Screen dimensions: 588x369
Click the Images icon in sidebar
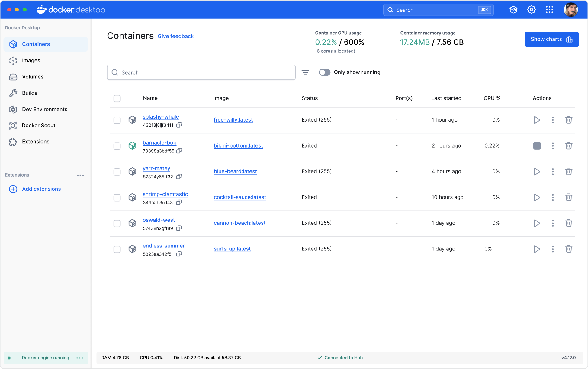[x=13, y=60]
